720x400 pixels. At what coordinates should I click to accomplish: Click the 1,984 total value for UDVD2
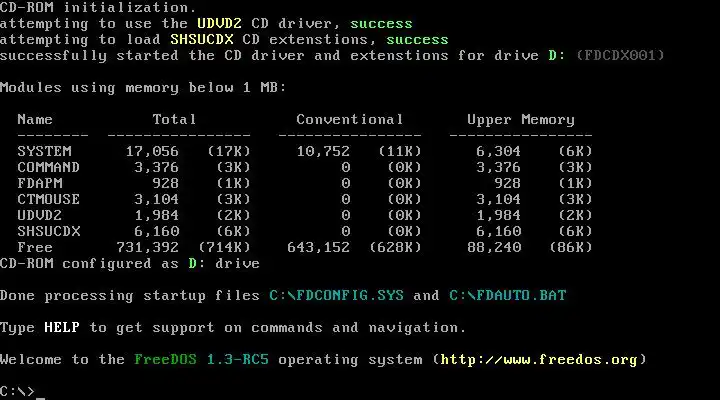(157, 216)
